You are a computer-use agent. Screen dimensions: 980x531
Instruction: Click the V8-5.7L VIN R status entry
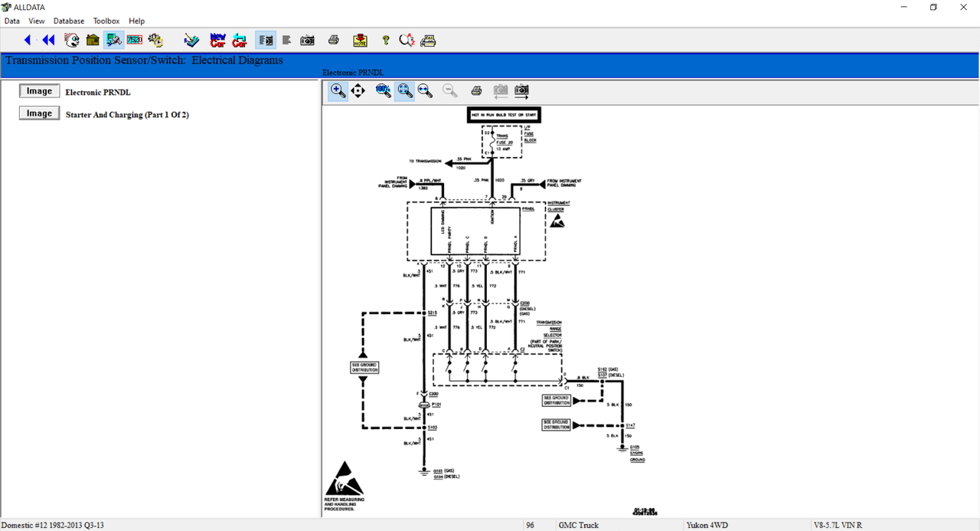[x=838, y=525]
